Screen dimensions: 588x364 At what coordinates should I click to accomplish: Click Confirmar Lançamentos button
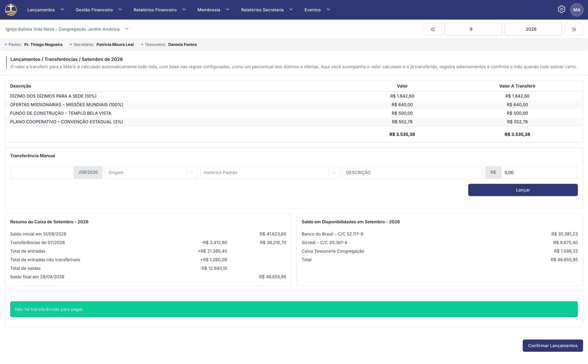pos(553,346)
